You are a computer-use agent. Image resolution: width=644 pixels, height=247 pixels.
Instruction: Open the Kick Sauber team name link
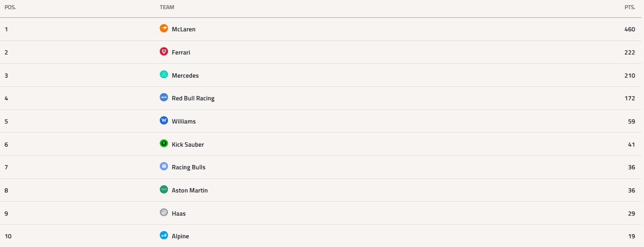pyautogui.click(x=188, y=145)
